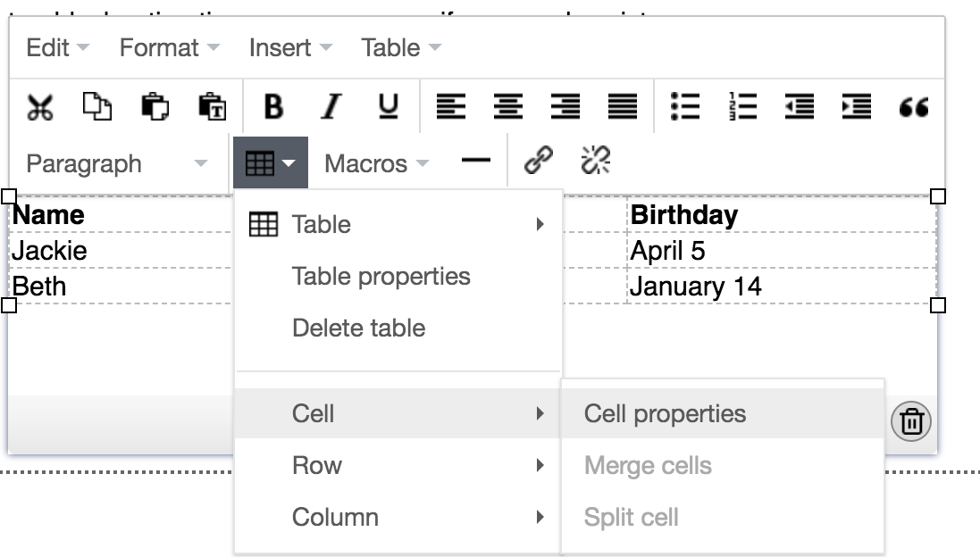Viewport: 980px width, 557px height.
Task: Click the Paste as text icon
Action: pyautogui.click(x=213, y=106)
